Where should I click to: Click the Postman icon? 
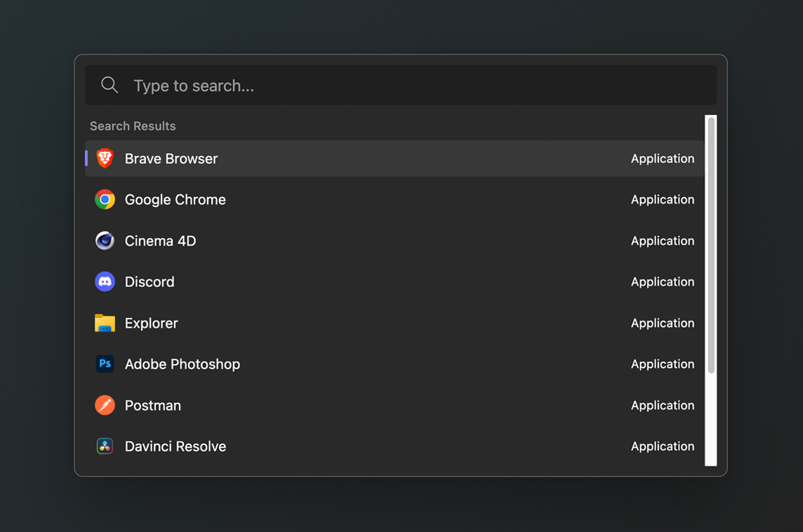coord(105,405)
